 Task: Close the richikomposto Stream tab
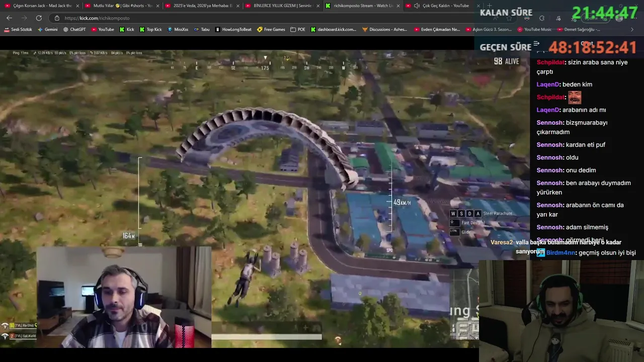[398, 6]
